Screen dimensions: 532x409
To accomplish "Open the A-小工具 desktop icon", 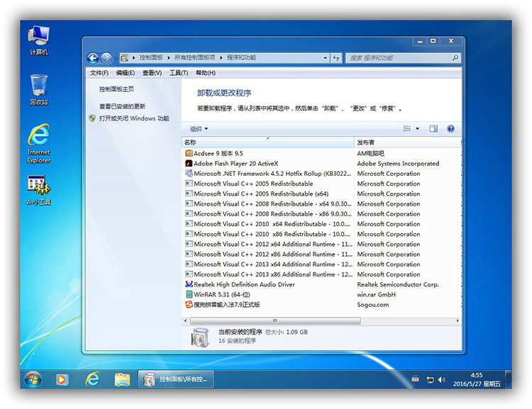I will [39, 190].
